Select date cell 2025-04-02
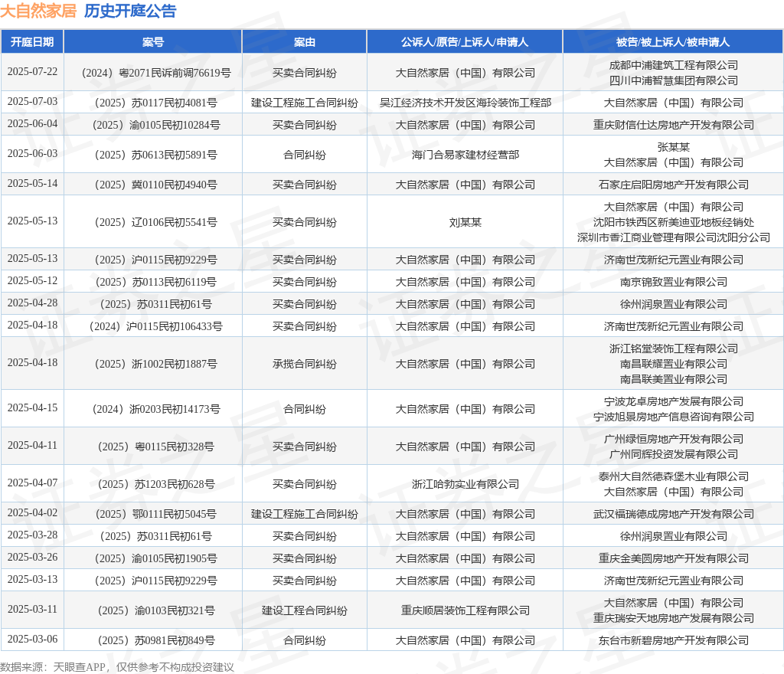The height and width of the screenshot is (674, 784). pyautogui.click(x=32, y=513)
